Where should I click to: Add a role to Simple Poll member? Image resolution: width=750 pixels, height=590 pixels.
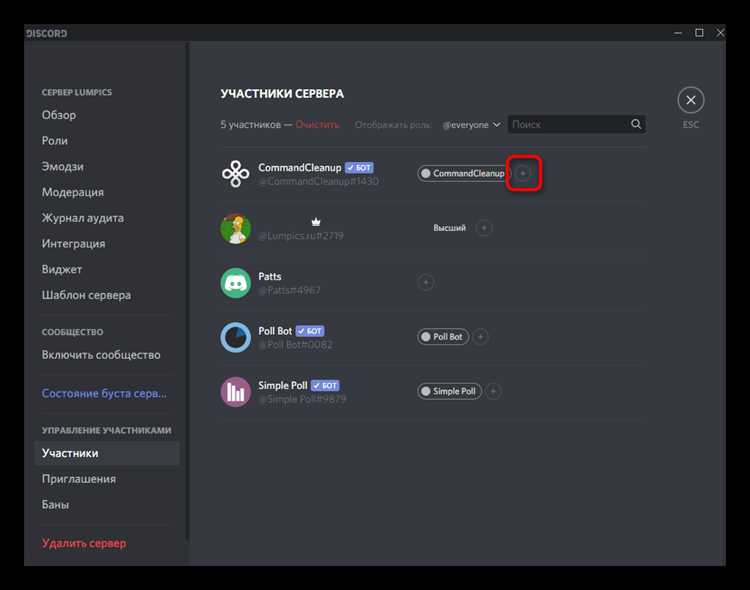493,391
